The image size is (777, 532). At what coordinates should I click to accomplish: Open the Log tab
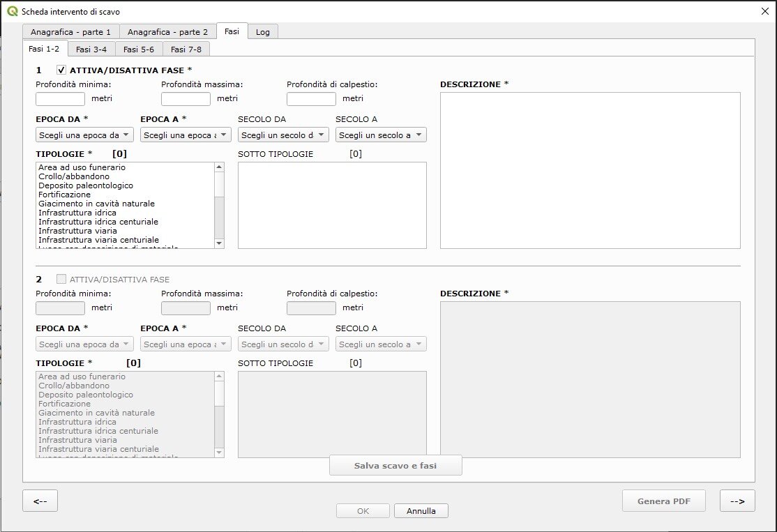[x=263, y=32]
